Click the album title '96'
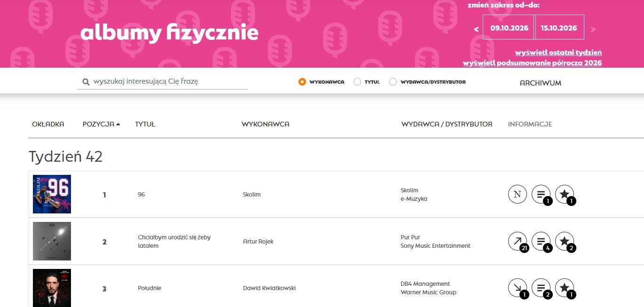 coord(141,194)
